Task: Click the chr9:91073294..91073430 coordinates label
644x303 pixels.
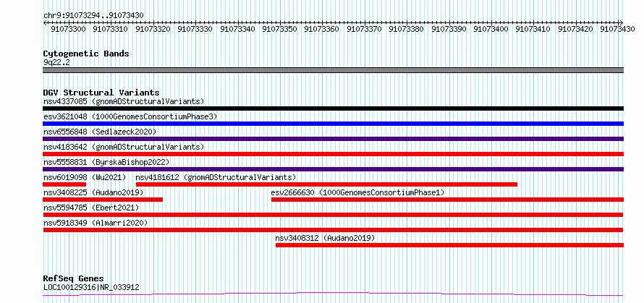Action: [93, 15]
